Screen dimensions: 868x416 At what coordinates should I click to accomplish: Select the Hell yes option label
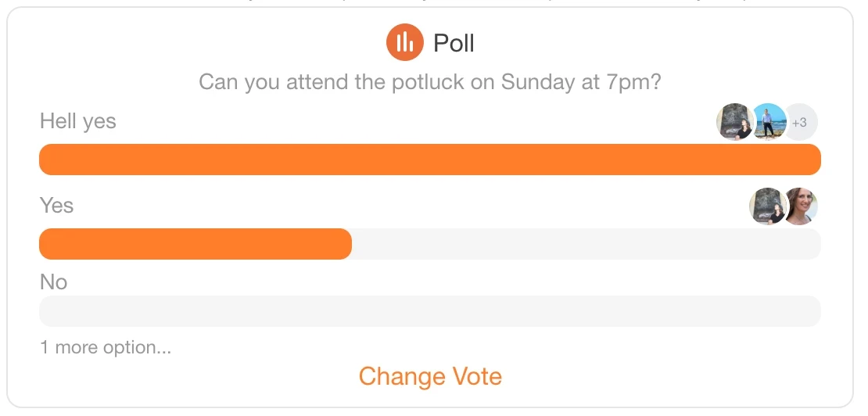tap(78, 121)
